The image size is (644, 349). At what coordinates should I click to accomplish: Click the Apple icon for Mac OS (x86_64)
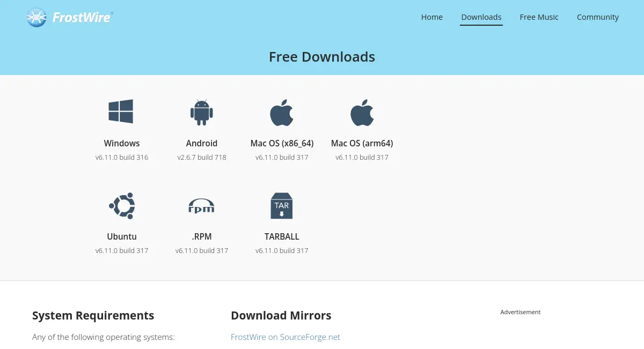282,112
